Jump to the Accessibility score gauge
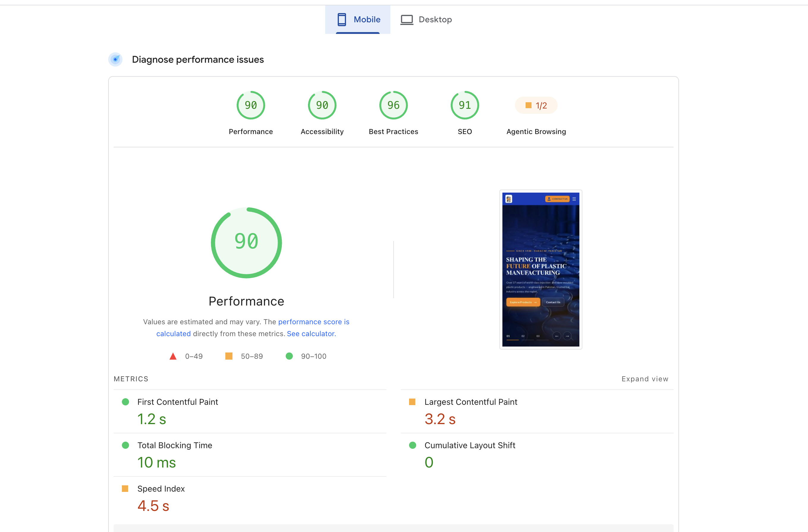The width and height of the screenshot is (808, 532). coord(322,105)
